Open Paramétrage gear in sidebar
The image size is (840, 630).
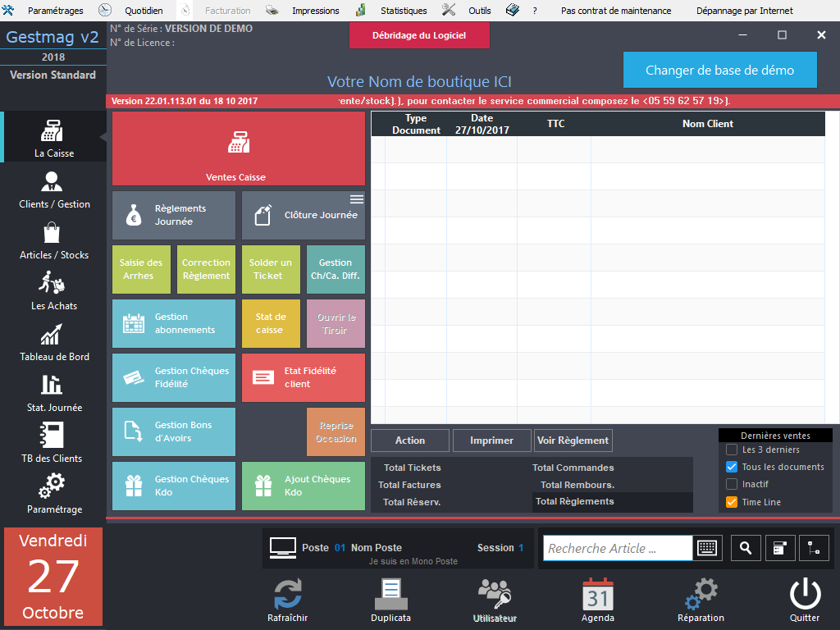tap(53, 494)
